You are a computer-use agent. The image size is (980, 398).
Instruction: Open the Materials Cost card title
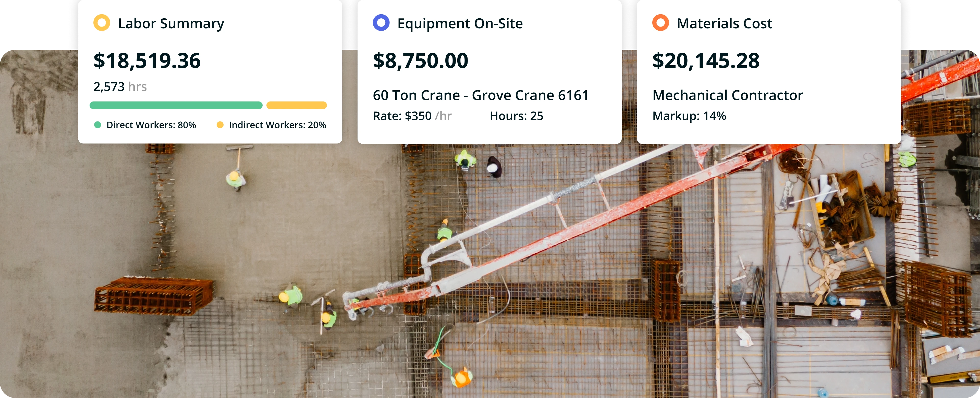(724, 23)
